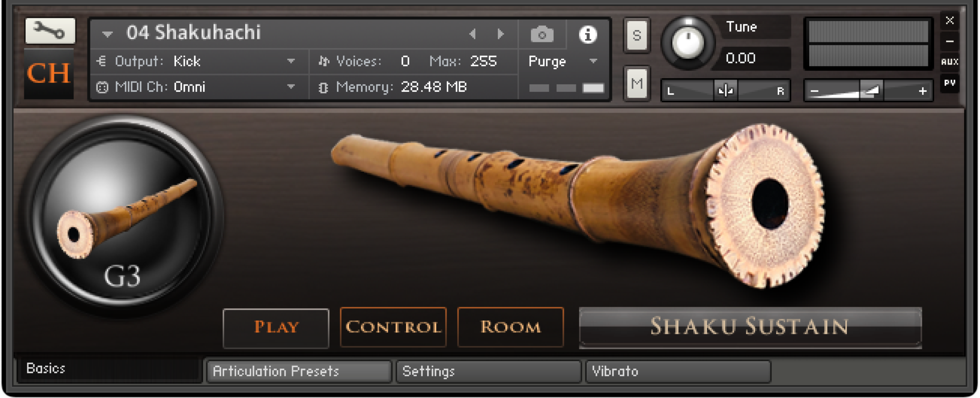Image resolution: width=980 pixels, height=398 pixels.
Task: Open the instrument info icon
Action: 588,34
